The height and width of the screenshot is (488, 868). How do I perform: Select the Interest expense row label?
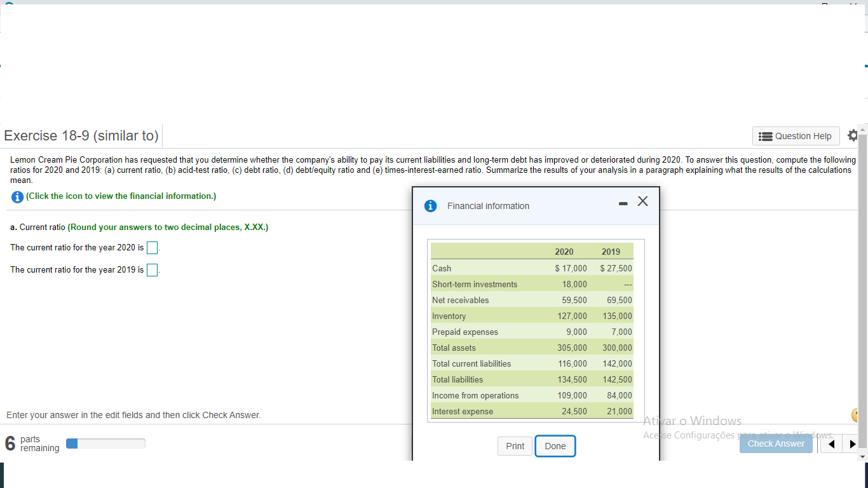[x=463, y=411]
